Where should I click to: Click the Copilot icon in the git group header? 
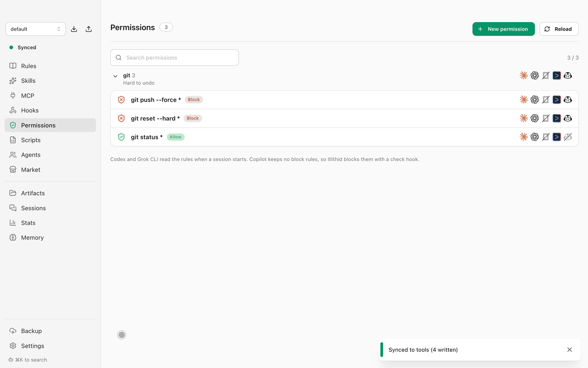(568, 75)
